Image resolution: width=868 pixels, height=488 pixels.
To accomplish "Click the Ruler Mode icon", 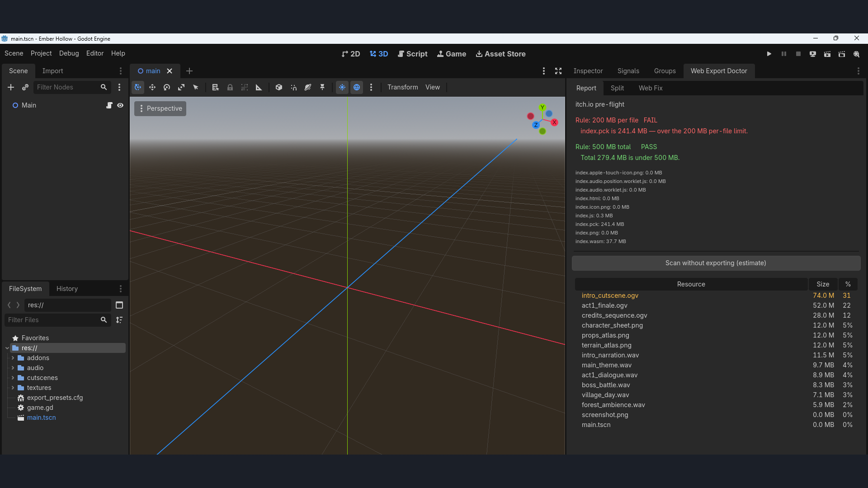I will [x=259, y=87].
